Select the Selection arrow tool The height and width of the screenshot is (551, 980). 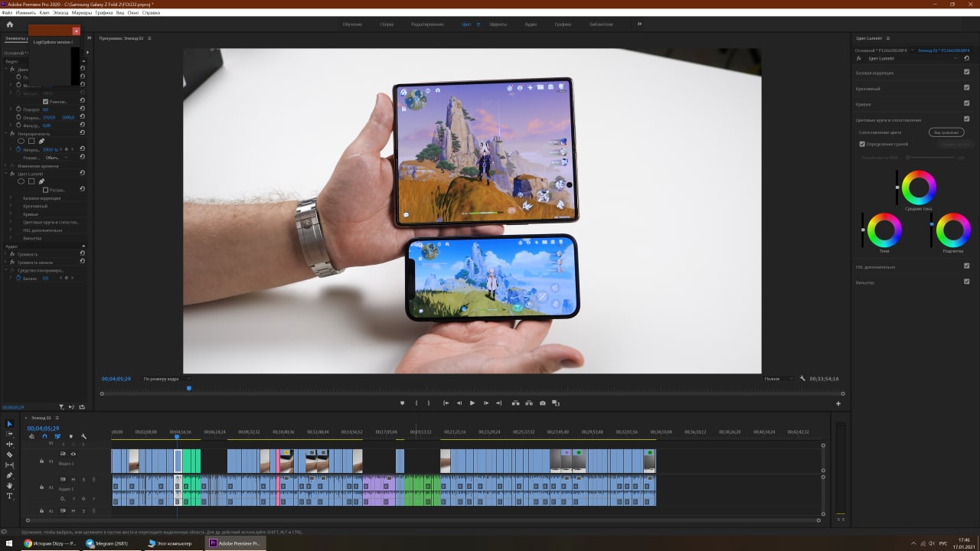(x=10, y=423)
